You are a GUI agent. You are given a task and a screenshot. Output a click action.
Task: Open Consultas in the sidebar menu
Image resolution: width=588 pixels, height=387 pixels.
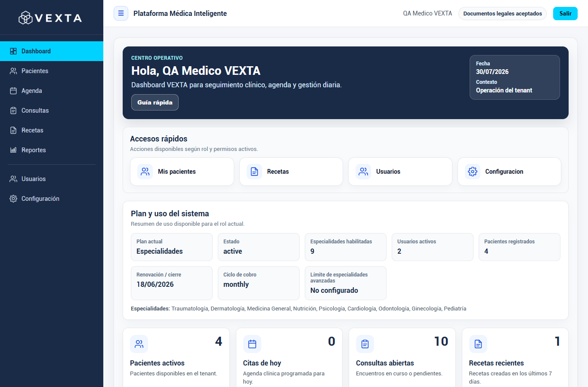click(x=52, y=111)
